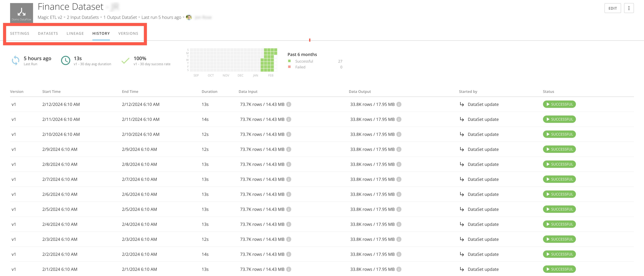Viewport: 644px width, 276px height.
Task: Click the owner's avatar picture
Action: pos(189,17)
